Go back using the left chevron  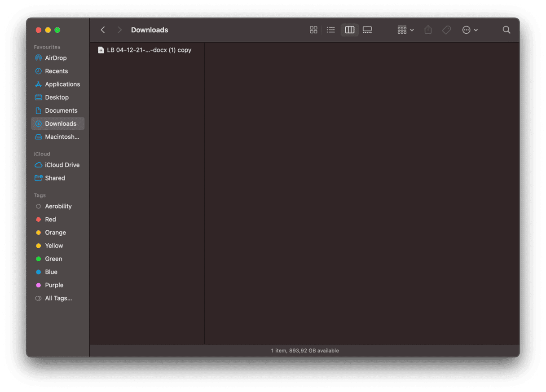point(103,30)
